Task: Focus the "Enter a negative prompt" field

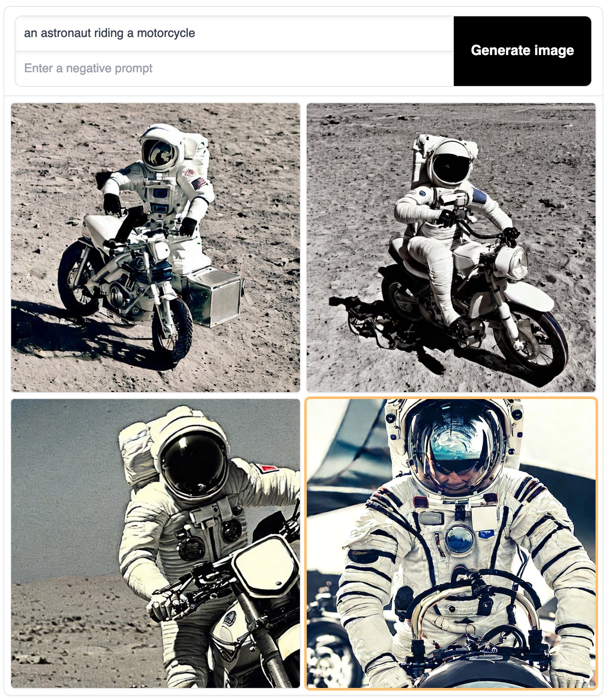Action: pos(234,69)
